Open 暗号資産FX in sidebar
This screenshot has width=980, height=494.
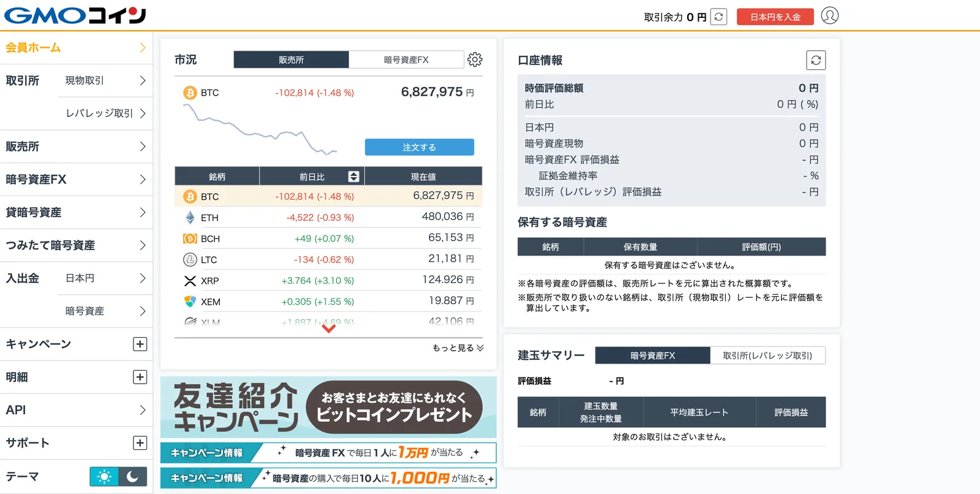point(76,180)
